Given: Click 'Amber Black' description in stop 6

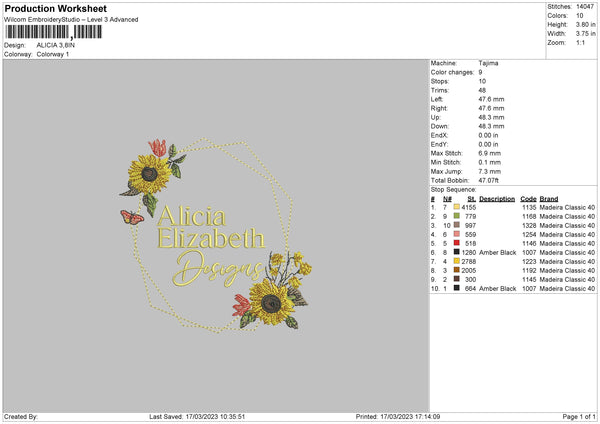Looking at the screenshot, I should click(497, 253).
